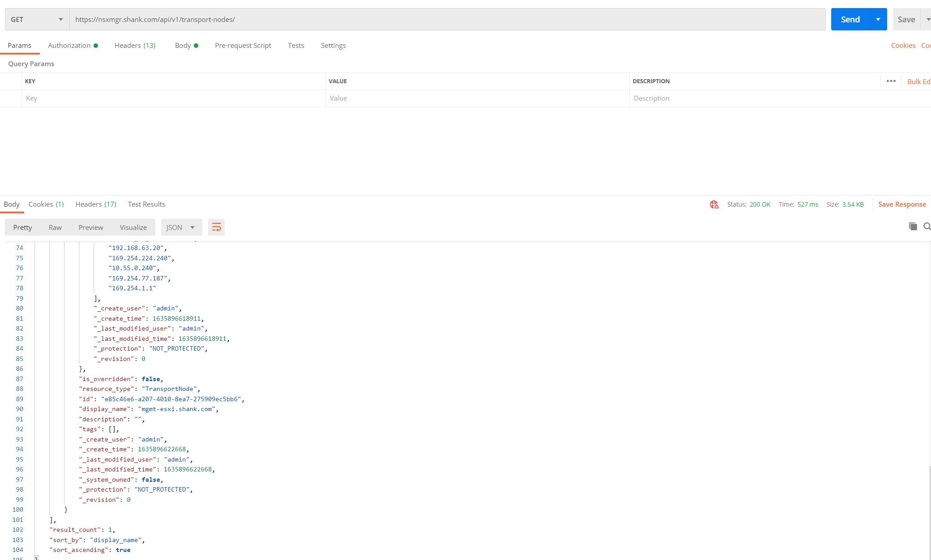Click the Time: 527 ms indicator
Viewport: 931px width, 560px height.
pos(798,204)
